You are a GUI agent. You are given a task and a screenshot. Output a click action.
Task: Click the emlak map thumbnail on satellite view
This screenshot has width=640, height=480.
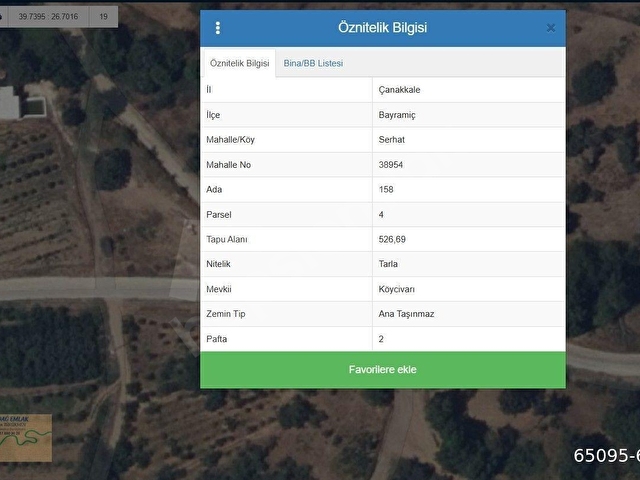point(26,438)
